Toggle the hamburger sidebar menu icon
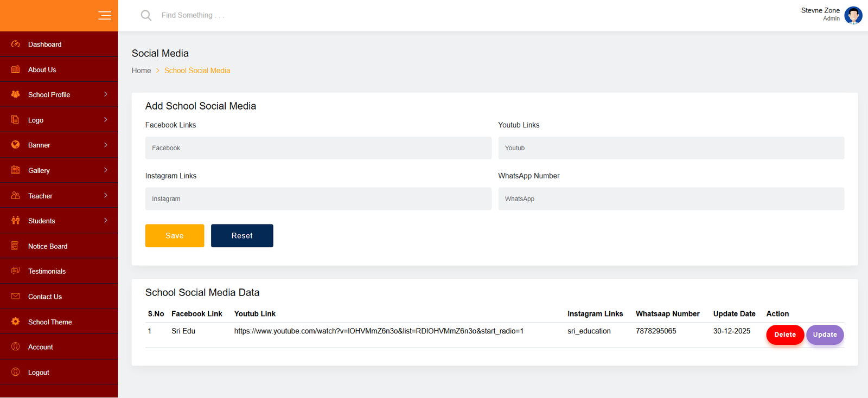Screen dimensions: 868x398 pyautogui.click(x=105, y=16)
